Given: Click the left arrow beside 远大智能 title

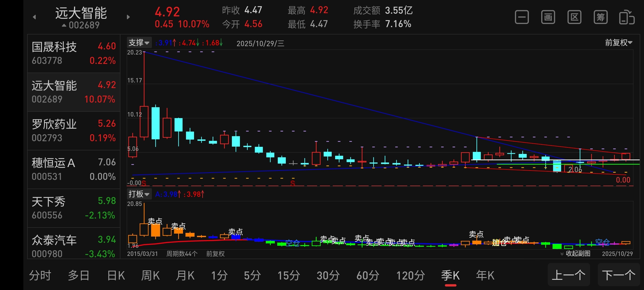Looking at the screenshot, I should pyautogui.click(x=34, y=17).
